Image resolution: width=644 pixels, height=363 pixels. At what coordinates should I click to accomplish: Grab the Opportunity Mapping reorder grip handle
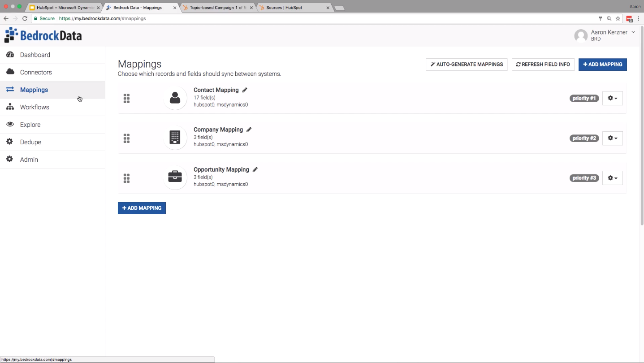[x=126, y=178]
